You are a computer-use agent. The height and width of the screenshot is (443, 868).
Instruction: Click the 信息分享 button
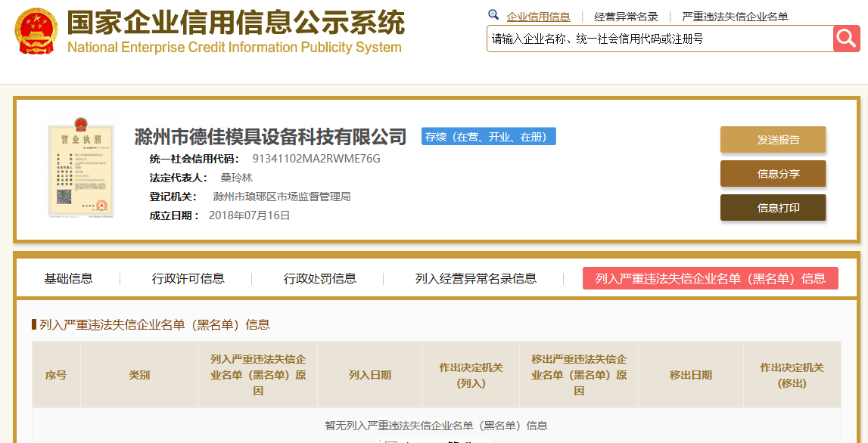(x=773, y=174)
